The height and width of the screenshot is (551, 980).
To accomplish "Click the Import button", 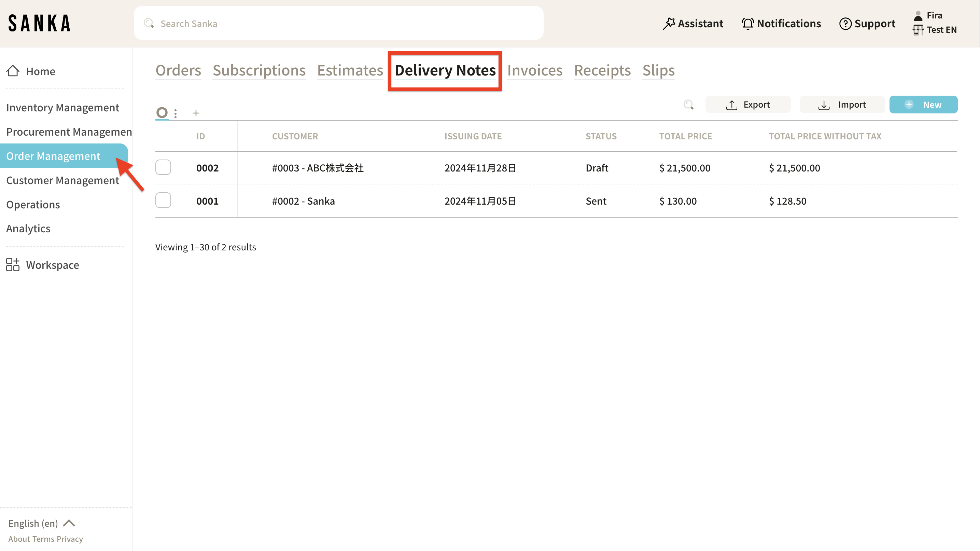I will 842,105.
